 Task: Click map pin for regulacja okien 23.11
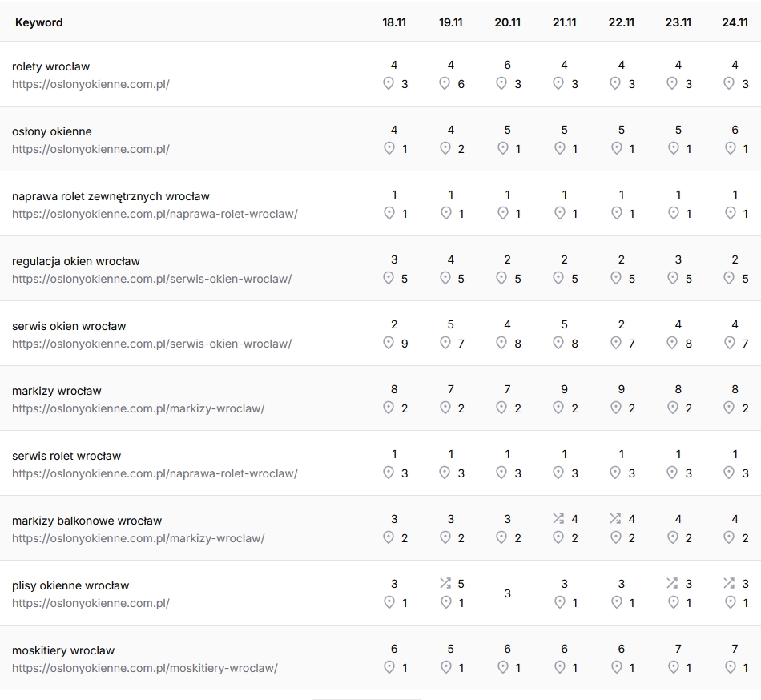coord(673,278)
